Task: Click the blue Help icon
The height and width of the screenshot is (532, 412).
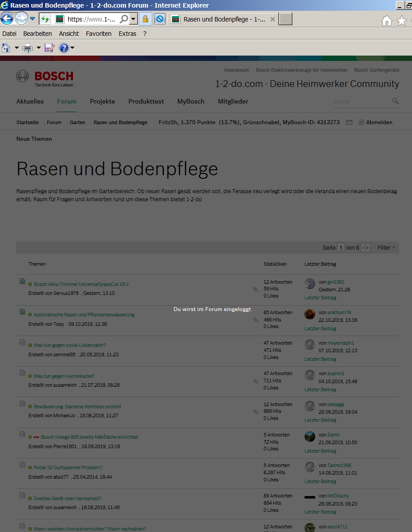Action: [x=64, y=48]
